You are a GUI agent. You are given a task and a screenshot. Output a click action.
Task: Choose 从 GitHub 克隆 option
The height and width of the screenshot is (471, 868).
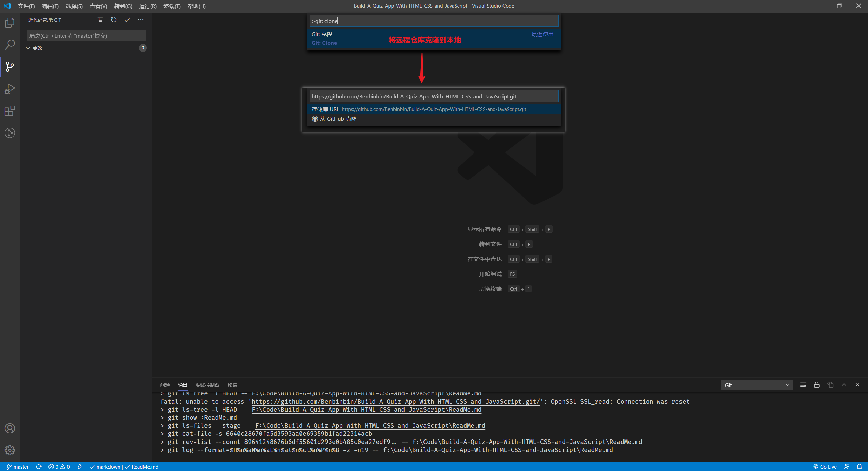434,119
